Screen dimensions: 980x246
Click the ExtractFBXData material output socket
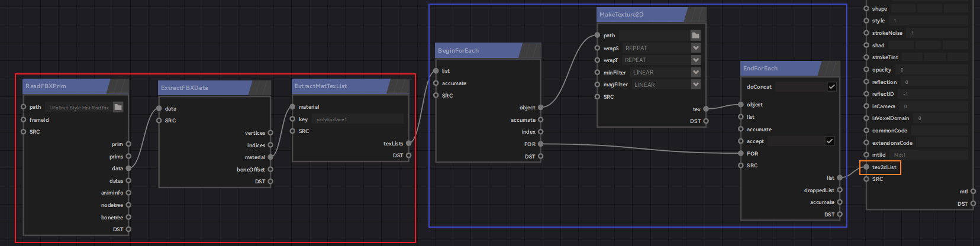point(270,157)
